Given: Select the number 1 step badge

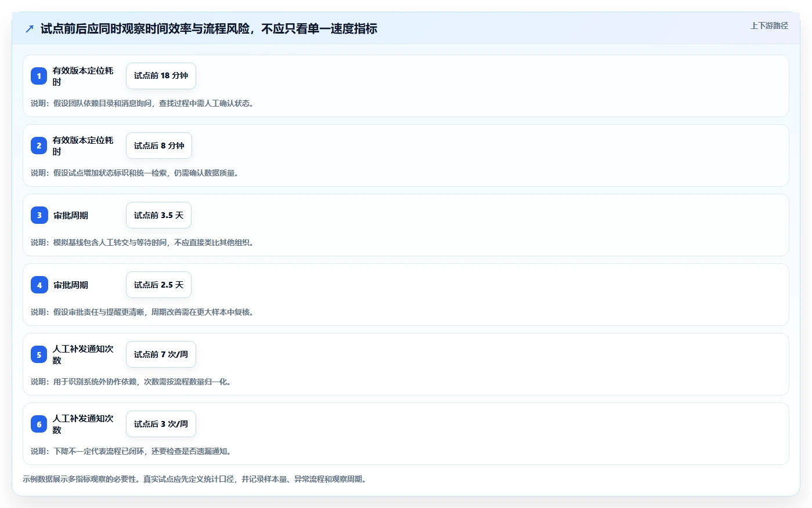Looking at the screenshot, I should click(39, 76).
